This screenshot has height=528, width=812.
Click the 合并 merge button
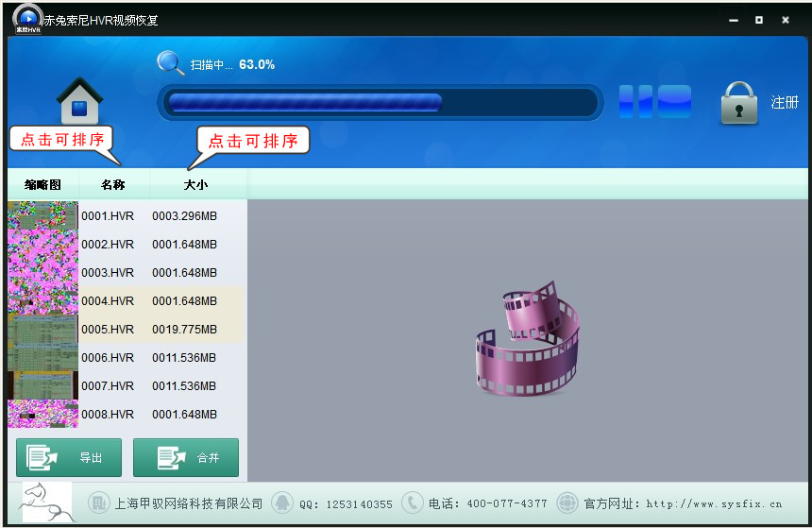pyautogui.click(x=186, y=457)
